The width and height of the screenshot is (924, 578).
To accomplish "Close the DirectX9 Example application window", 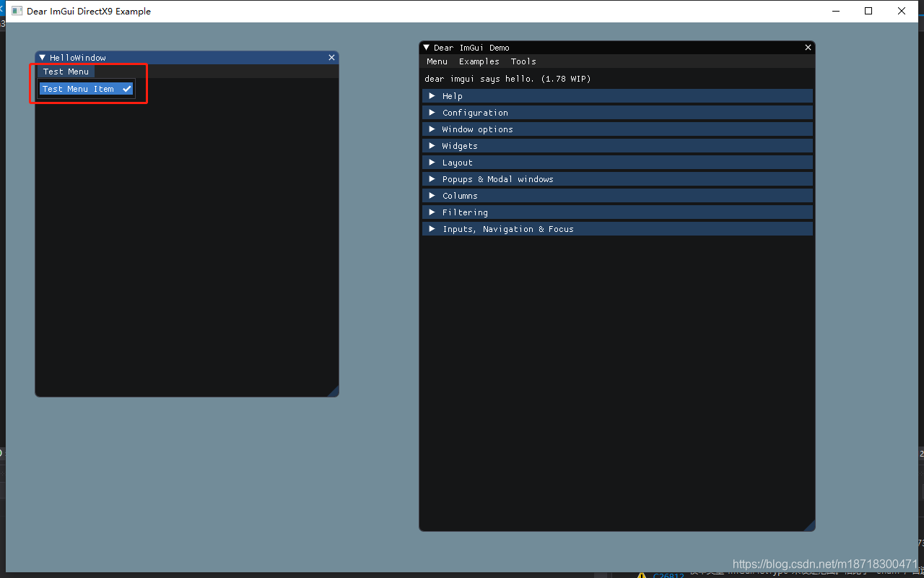I will tap(902, 11).
